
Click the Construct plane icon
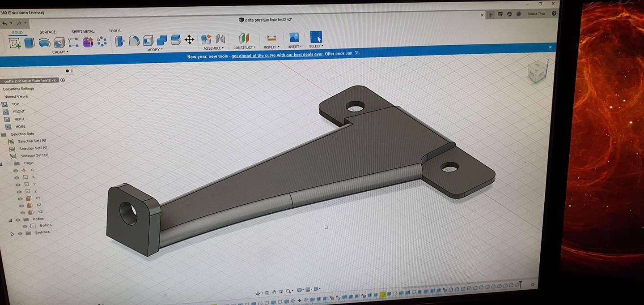pyautogui.click(x=244, y=38)
